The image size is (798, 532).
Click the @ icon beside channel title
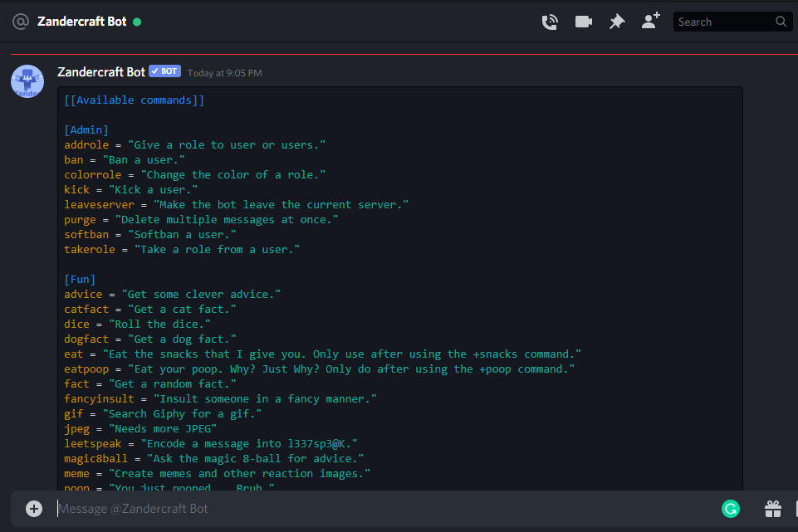(x=21, y=22)
